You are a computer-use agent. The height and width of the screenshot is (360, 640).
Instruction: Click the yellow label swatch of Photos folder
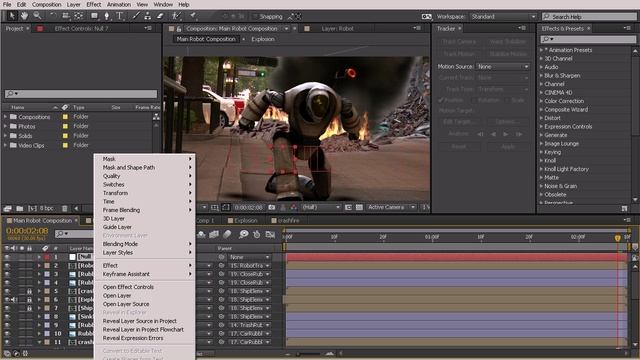[65, 127]
